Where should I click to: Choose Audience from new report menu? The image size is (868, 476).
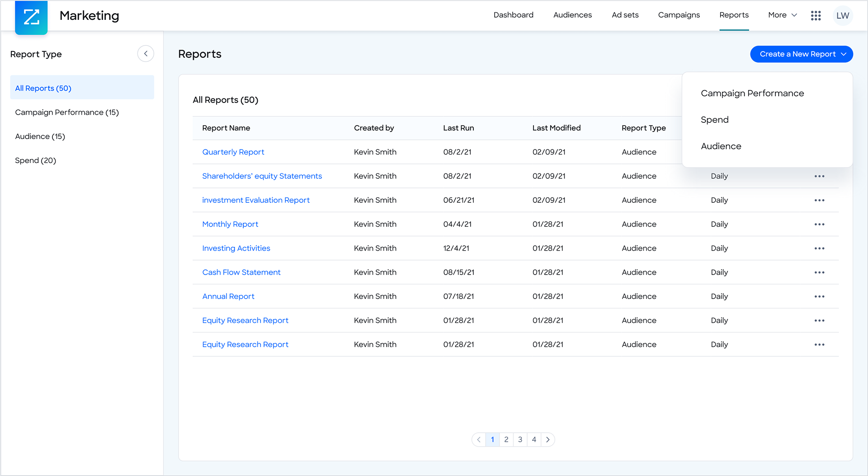pyautogui.click(x=721, y=146)
